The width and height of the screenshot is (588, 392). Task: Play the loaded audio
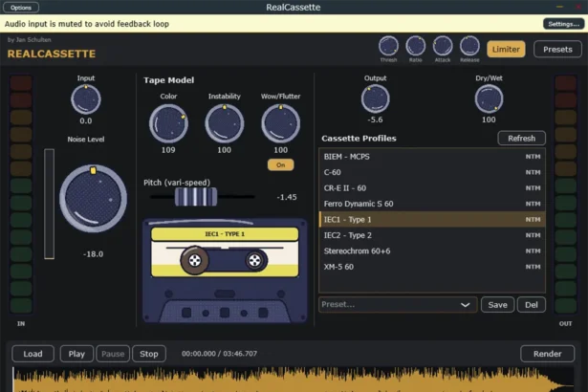coord(76,354)
